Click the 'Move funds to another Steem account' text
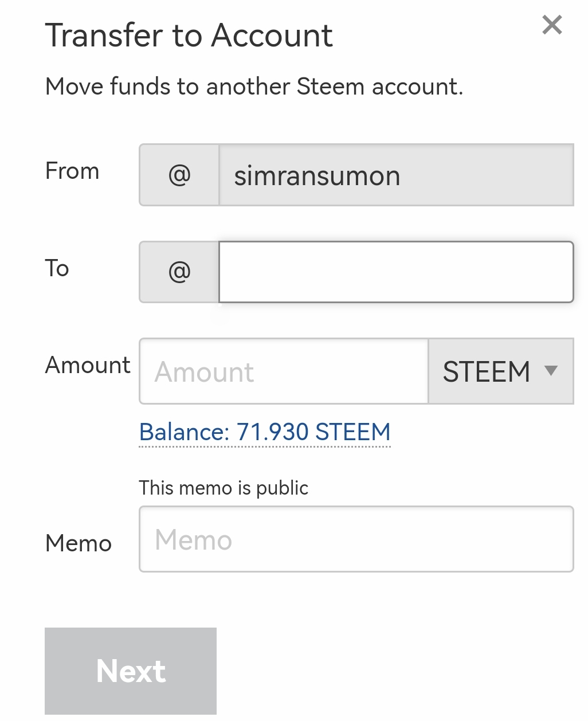This screenshot has height=721, width=588. (254, 87)
